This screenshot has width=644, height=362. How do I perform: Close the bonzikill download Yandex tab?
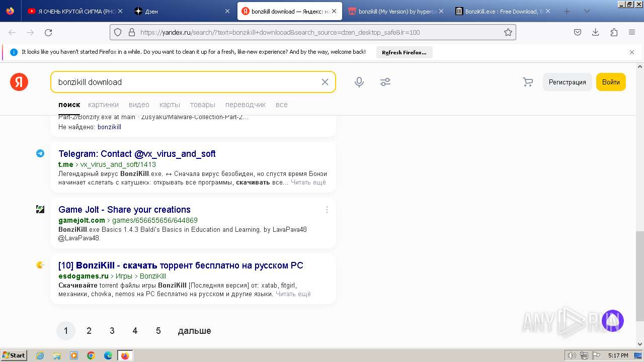(x=334, y=11)
